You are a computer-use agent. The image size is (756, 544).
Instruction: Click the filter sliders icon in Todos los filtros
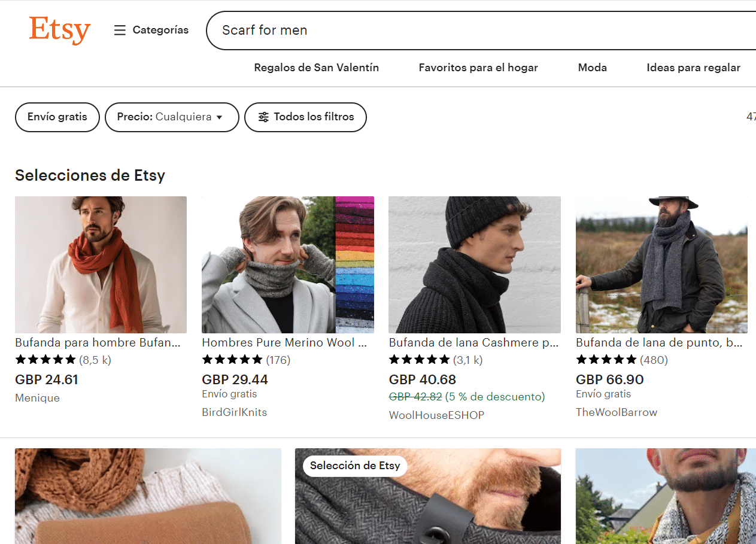point(263,117)
